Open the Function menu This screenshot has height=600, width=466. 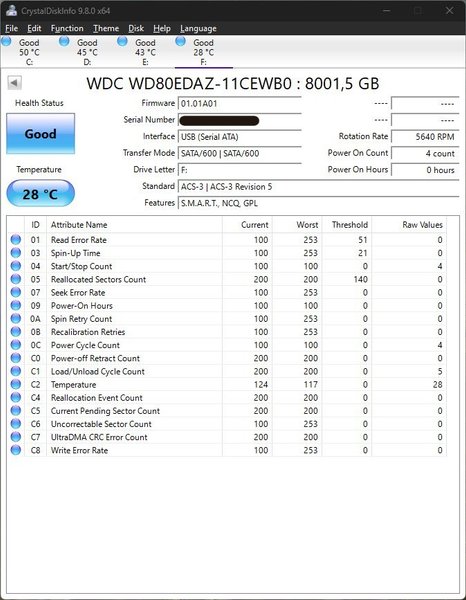click(67, 28)
